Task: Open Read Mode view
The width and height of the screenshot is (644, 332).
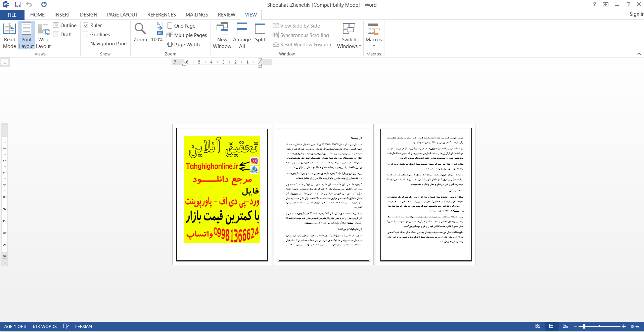Action: 9,36
